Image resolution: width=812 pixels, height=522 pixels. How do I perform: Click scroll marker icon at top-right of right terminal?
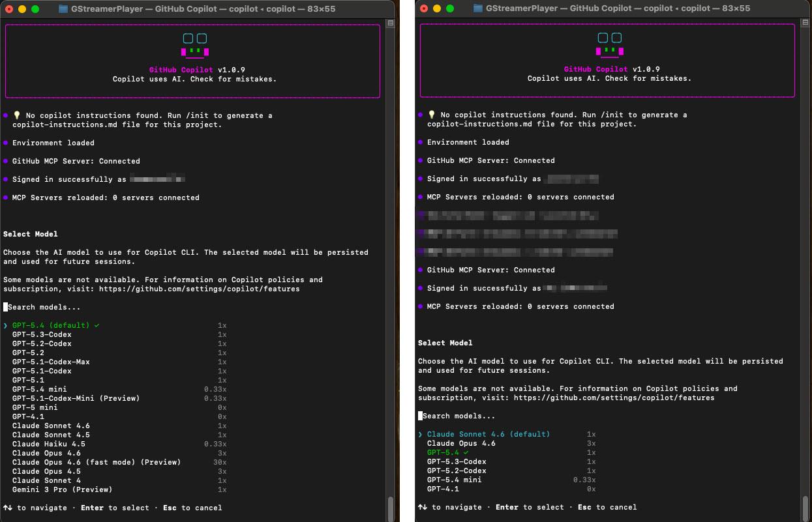(805, 23)
